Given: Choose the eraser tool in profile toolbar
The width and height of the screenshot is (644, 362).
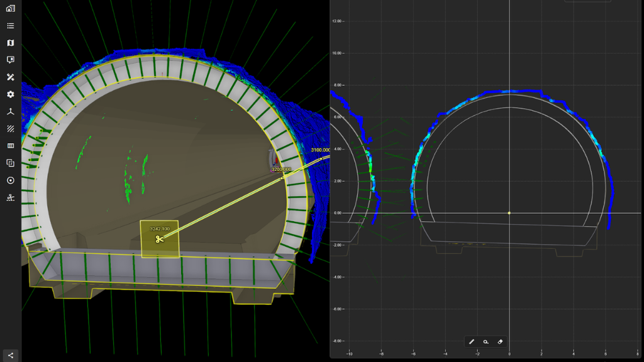Looking at the screenshot, I should click(x=500, y=342).
